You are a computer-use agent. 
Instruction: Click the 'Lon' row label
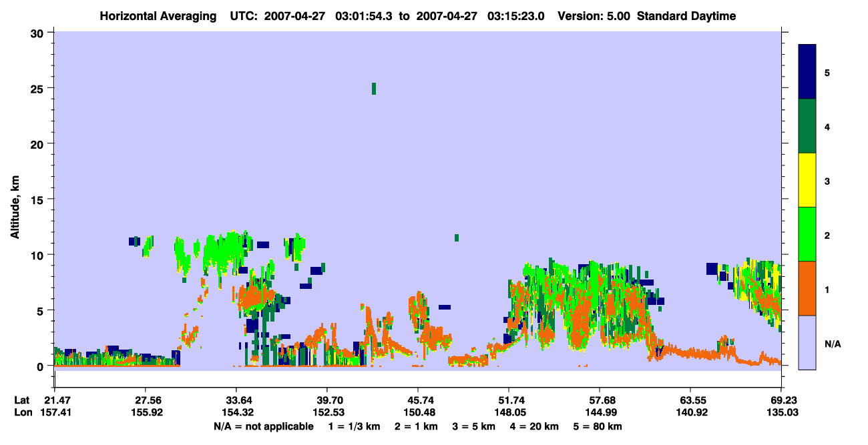[x=23, y=413]
